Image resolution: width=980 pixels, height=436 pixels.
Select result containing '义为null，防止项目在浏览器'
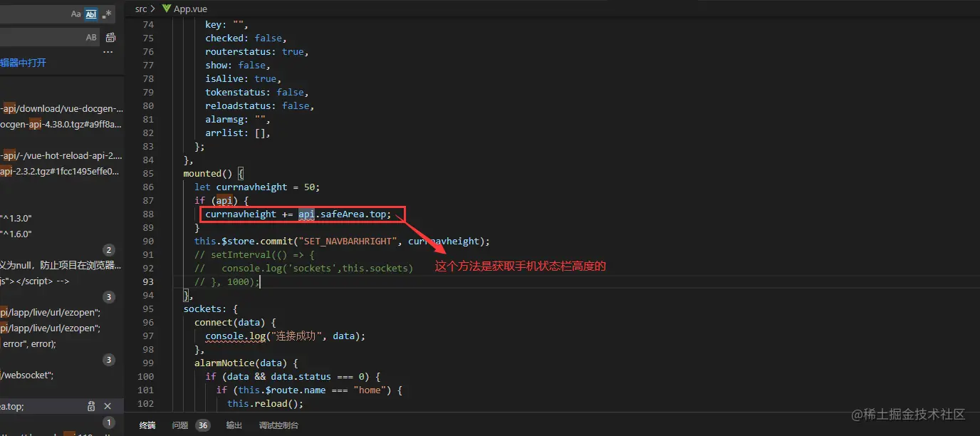tap(62, 266)
